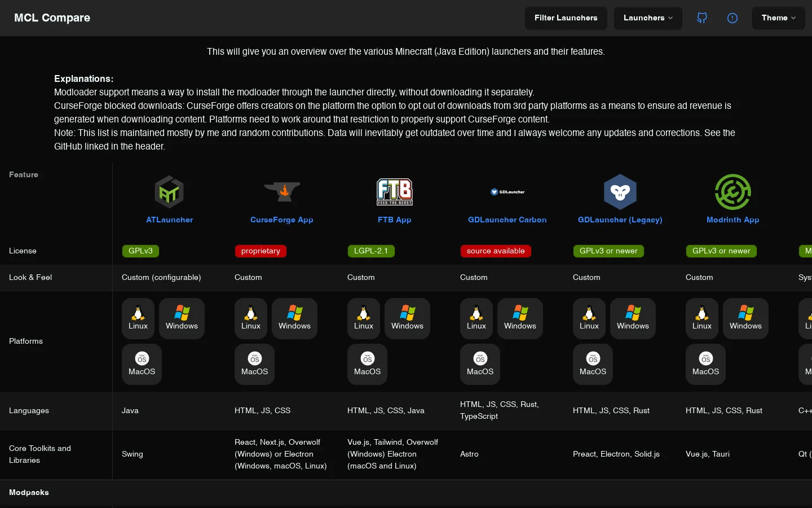
Task: Click CurseForge App's Linux platform badge
Action: point(251,318)
